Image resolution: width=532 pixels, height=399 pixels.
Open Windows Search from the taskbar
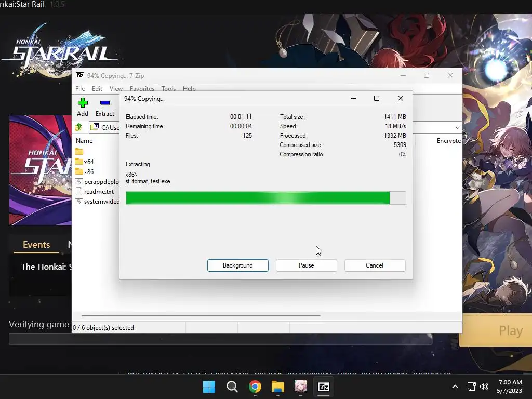pyautogui.click(x=232, y=387)
